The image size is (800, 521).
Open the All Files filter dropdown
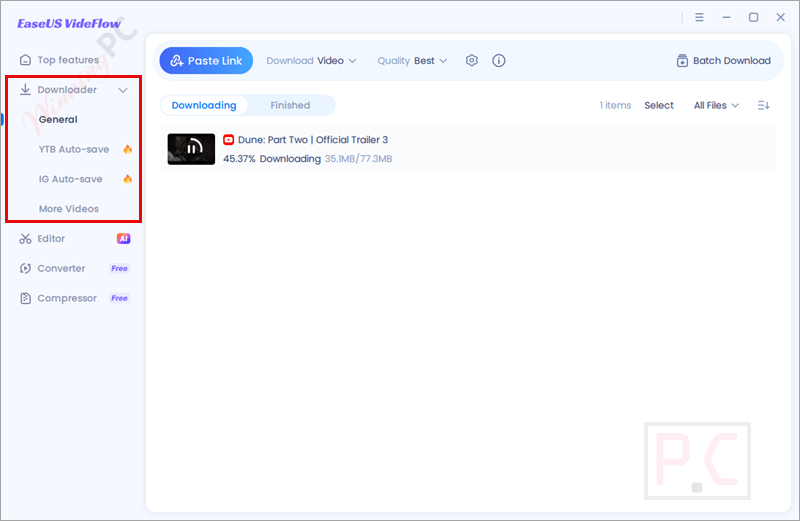[716, 105]
